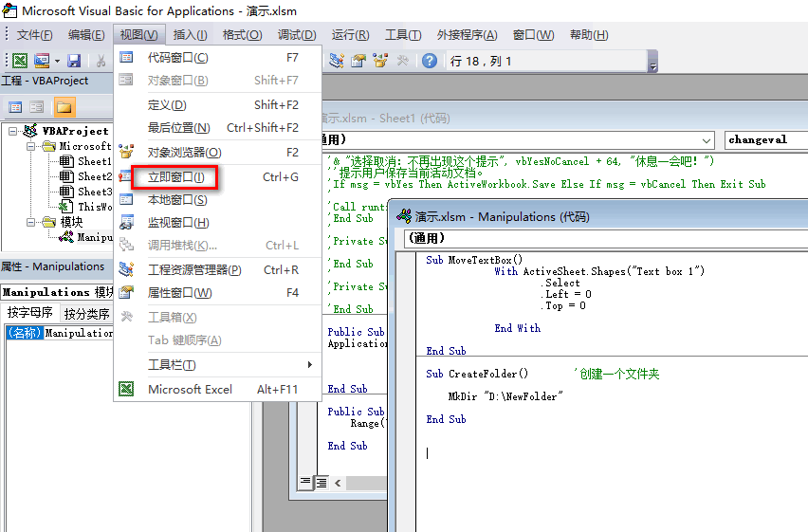
Task: Select Sheet3 in the project tree
Action: pos(85,192)
